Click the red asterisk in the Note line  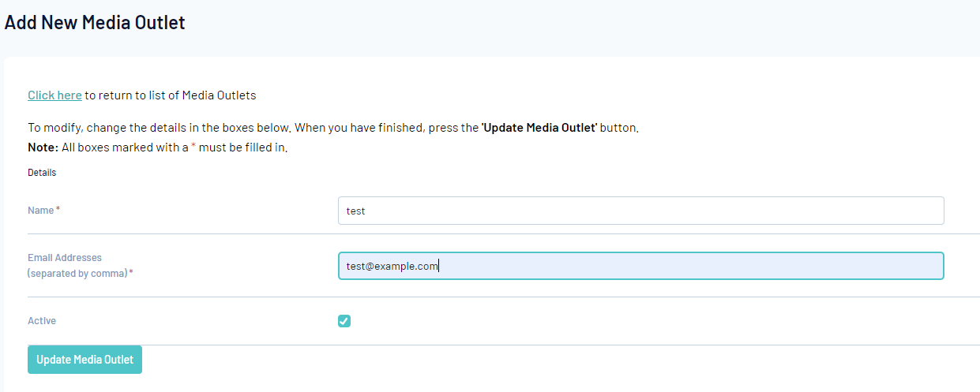pyautogui.click(x=193, y=147)
